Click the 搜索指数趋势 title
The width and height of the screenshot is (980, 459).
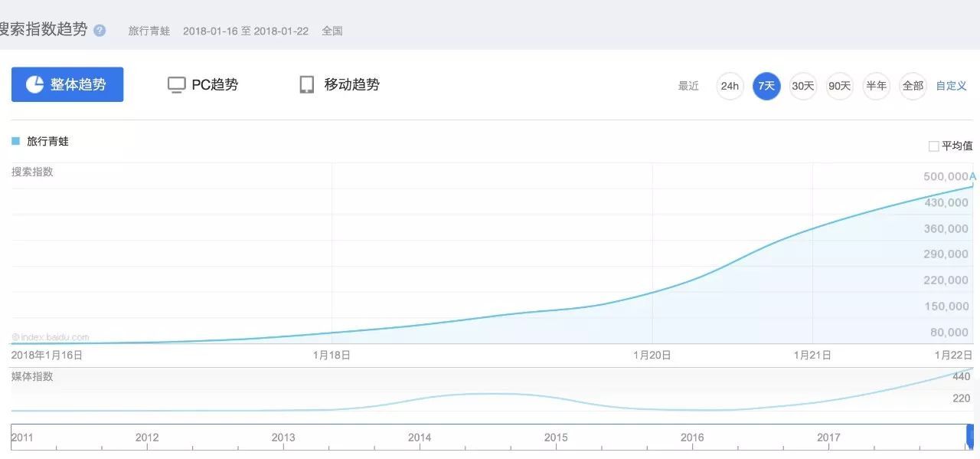coord(43,31)
